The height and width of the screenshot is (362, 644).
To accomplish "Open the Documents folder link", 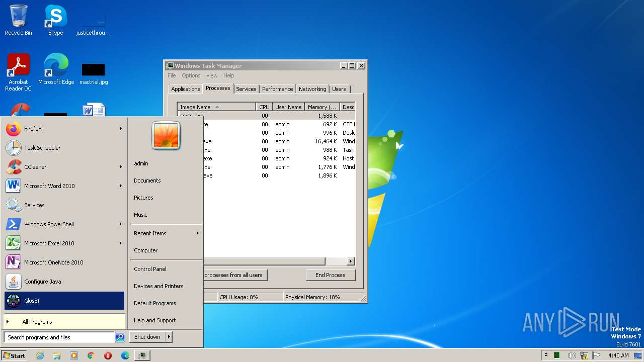I will point(166,180).
